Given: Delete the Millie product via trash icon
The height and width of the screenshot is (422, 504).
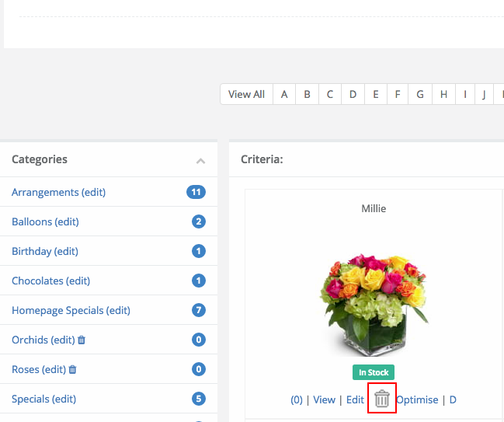Looking at the screenshot, I should (x=382, y=399).
